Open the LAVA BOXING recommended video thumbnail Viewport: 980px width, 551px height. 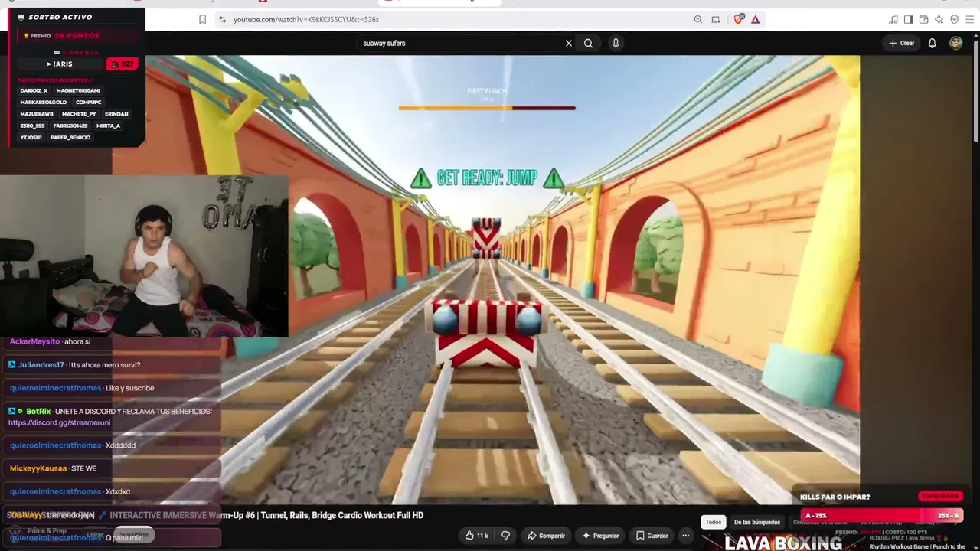[x=783, y=542]
